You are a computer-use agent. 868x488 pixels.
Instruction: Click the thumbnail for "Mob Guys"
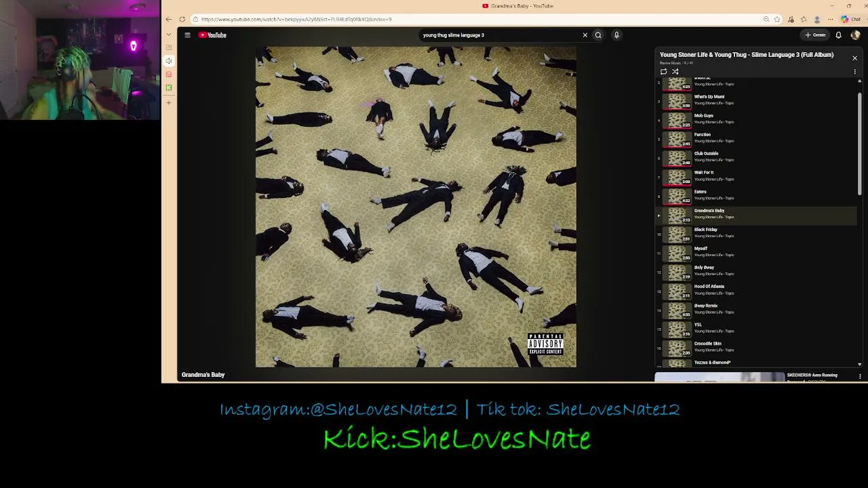[x=677, y=120]
